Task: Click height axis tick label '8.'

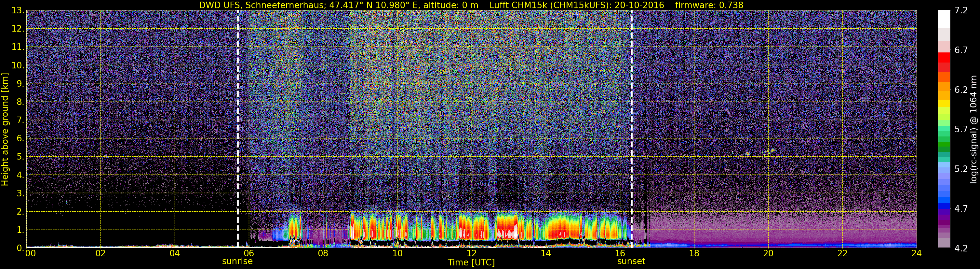Action: 20,102
